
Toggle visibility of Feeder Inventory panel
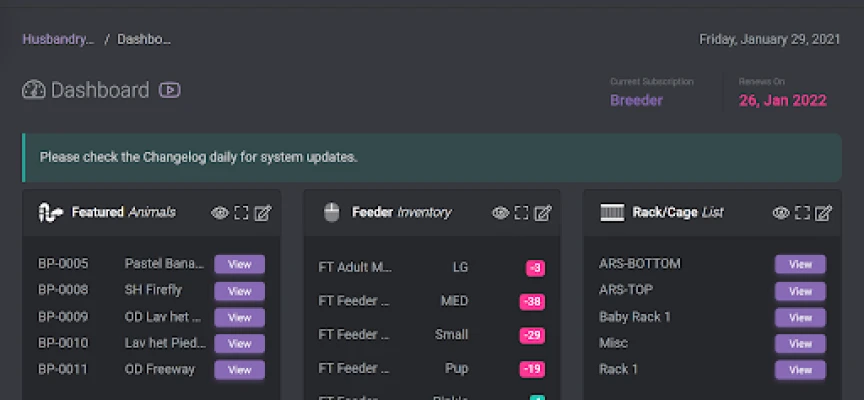pyautogui.click(x=500, y=212)
